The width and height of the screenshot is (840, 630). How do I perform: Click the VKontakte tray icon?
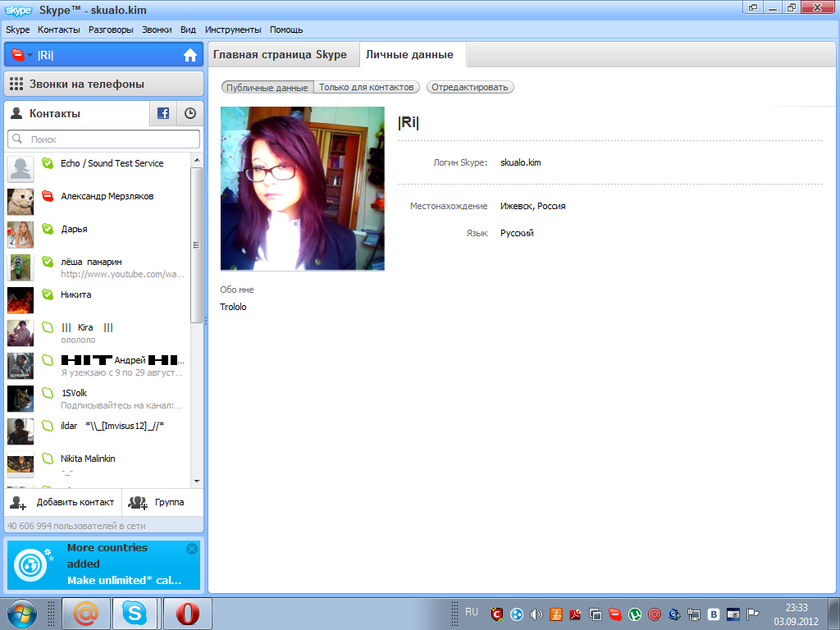(x=714, y=614)
